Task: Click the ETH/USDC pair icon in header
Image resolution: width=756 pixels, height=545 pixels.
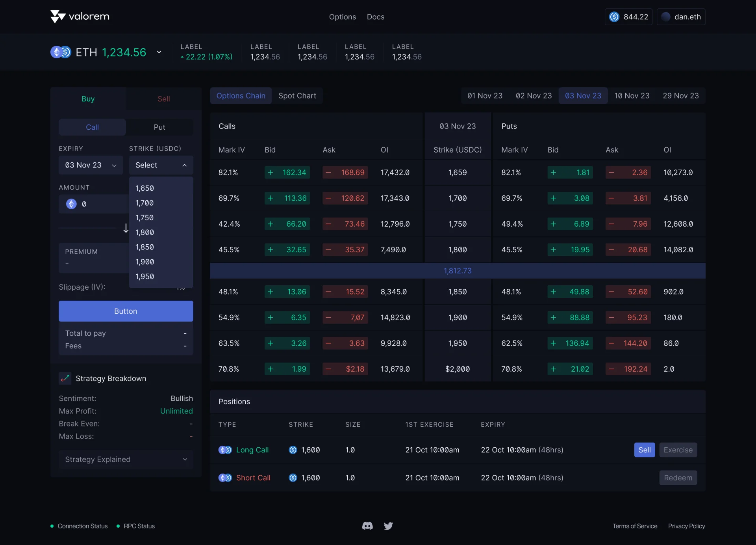Action: pyautogui.click(x=61, y=52)
